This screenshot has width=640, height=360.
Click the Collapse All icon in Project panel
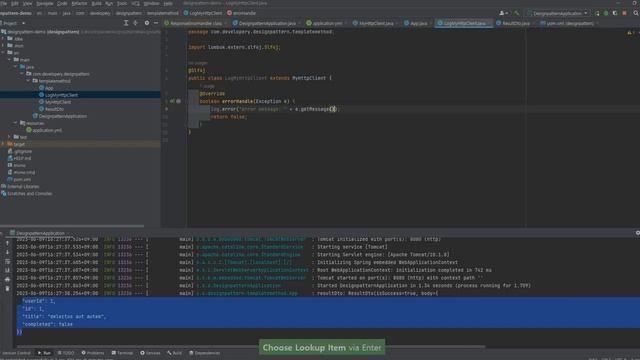tap(136, 23)
